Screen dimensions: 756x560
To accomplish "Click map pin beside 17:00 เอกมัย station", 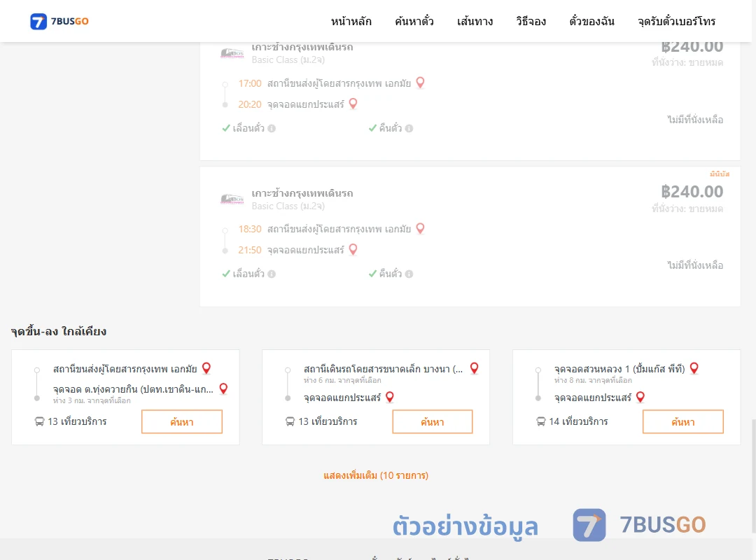I will (x=421, y=83).
